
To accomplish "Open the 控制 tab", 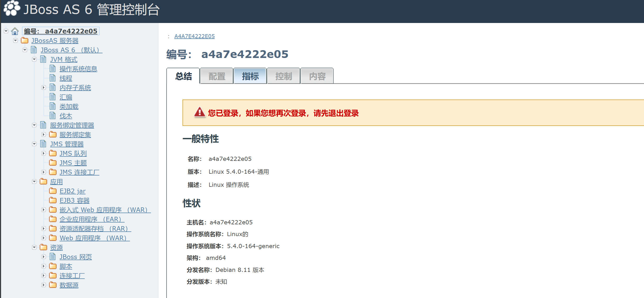I will click(x=284, y=76).
